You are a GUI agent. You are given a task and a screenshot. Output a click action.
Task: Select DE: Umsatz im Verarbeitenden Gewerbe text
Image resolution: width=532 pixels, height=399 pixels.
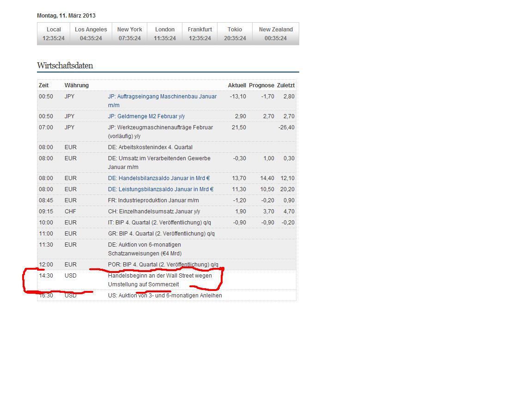click(159, 163)
